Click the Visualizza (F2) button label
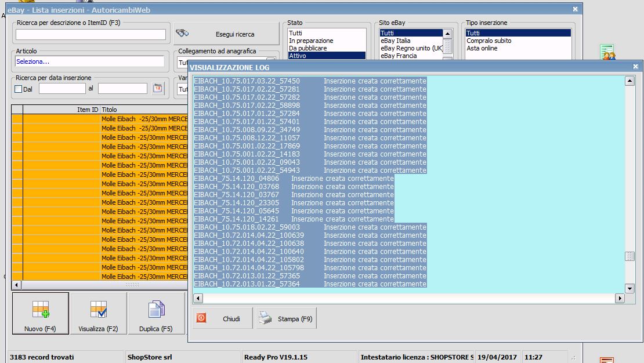This screenshot has width=644, height=363. point(98,329)
